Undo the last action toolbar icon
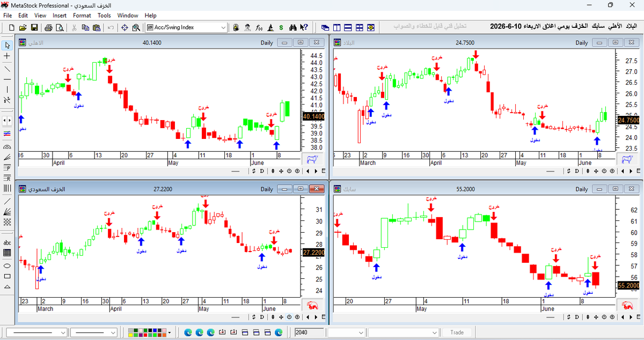Screen dimensions: 644x340 click(x=111, y=27)
